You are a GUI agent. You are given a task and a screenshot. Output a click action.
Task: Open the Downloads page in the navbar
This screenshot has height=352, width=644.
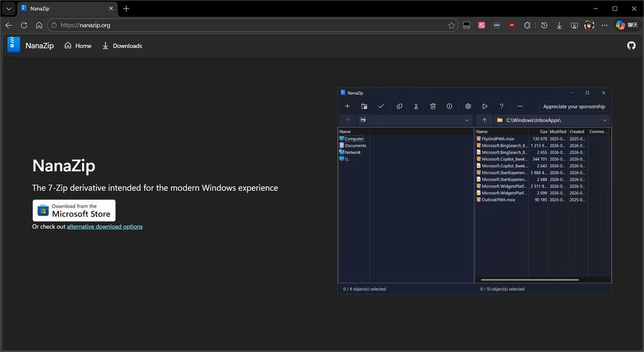pos(122,46)
